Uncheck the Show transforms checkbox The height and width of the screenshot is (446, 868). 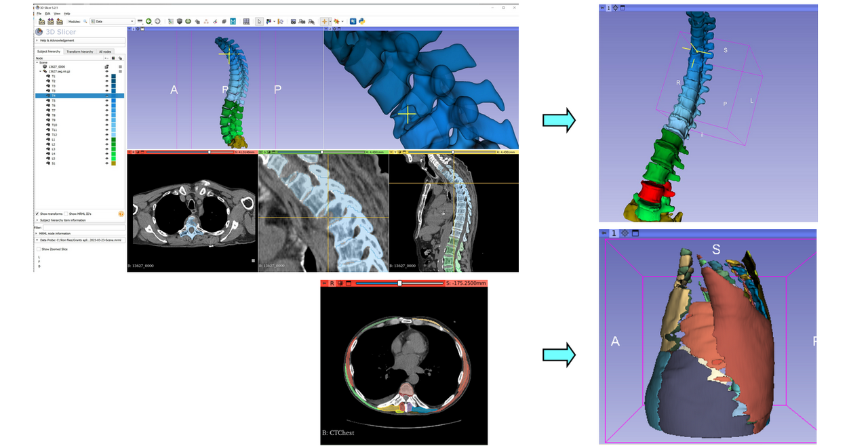point(37,214)
